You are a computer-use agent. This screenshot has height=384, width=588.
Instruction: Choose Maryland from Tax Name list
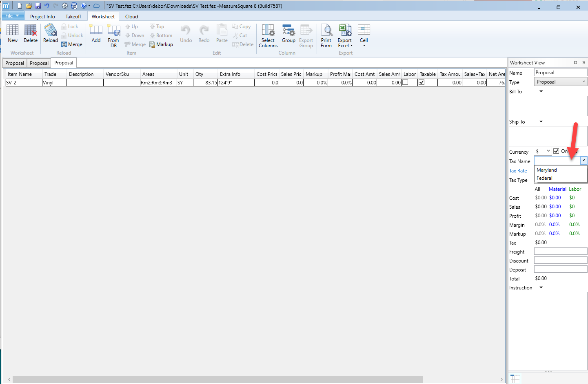coord(561,170)
